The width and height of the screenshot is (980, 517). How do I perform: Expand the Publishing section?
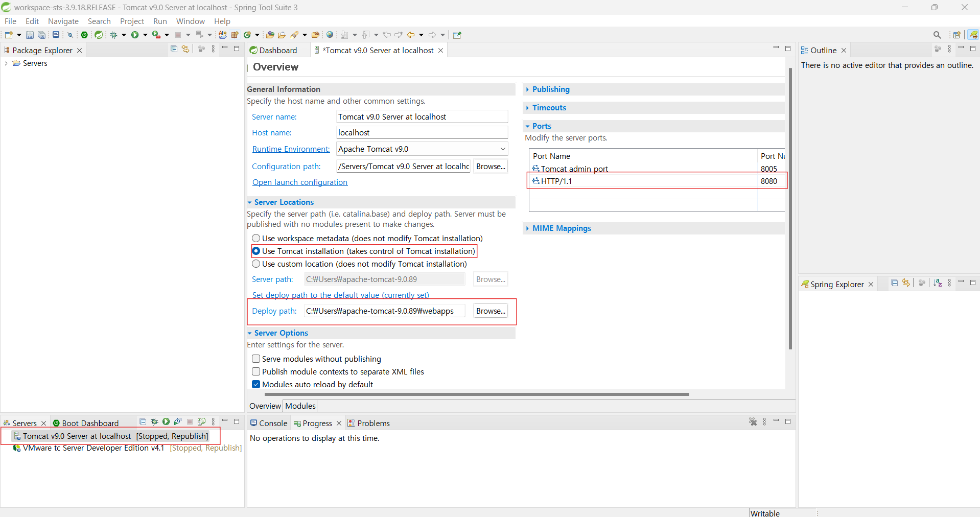527,89
